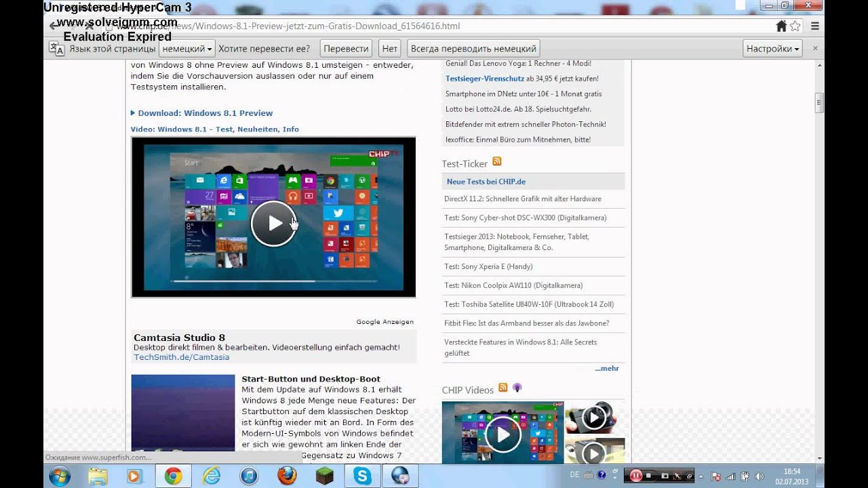
Task: Stop the HyperCam recording
Action: click(650, 476)
